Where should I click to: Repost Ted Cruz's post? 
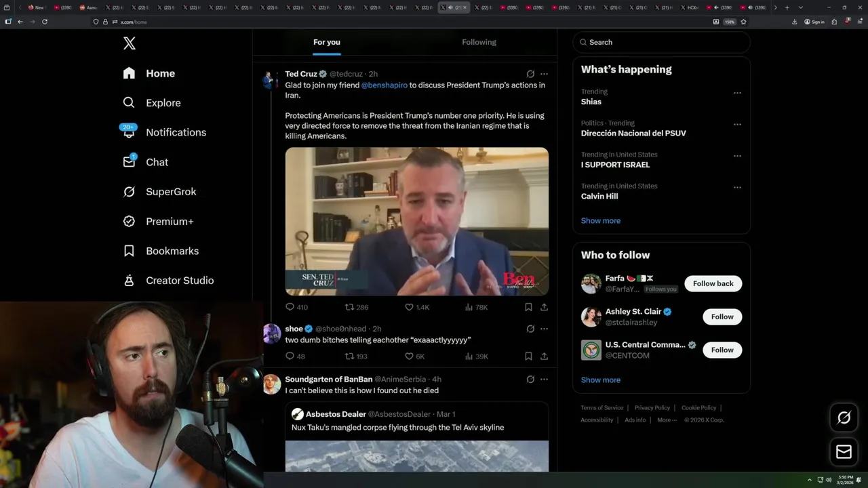[x=357, y=307]
